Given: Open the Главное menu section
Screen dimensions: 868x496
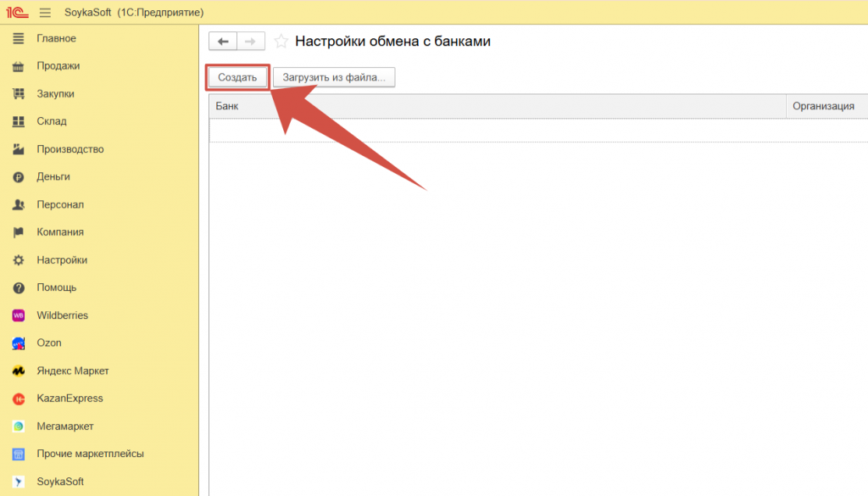Looking at the screenshot, I should pos(56,38).
